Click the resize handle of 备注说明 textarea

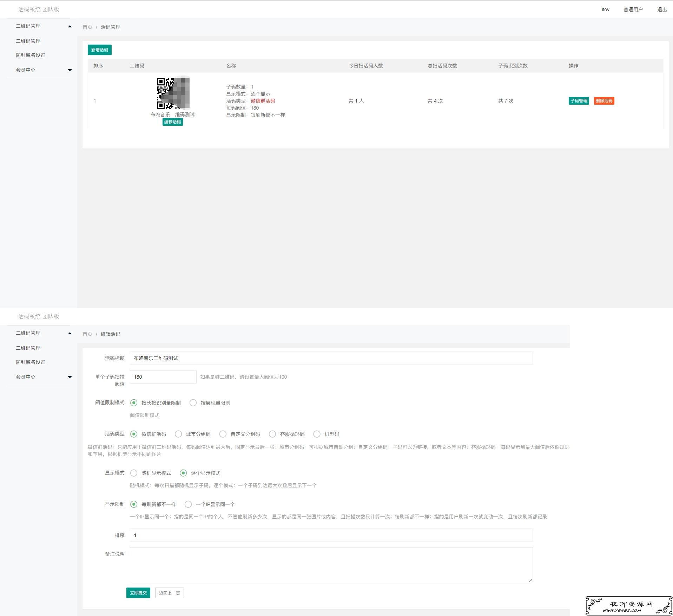click(530, 580)
